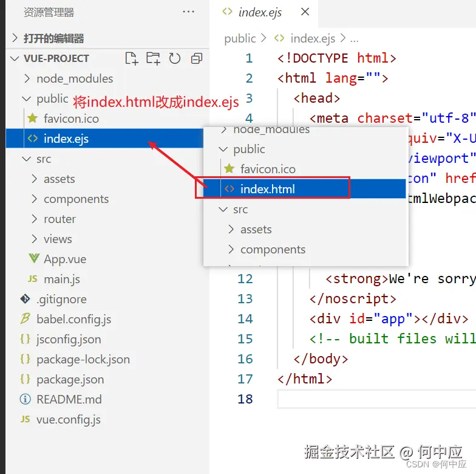Click the JS icon beside main.js
This screenshot has height=474, width=476.
33,279
